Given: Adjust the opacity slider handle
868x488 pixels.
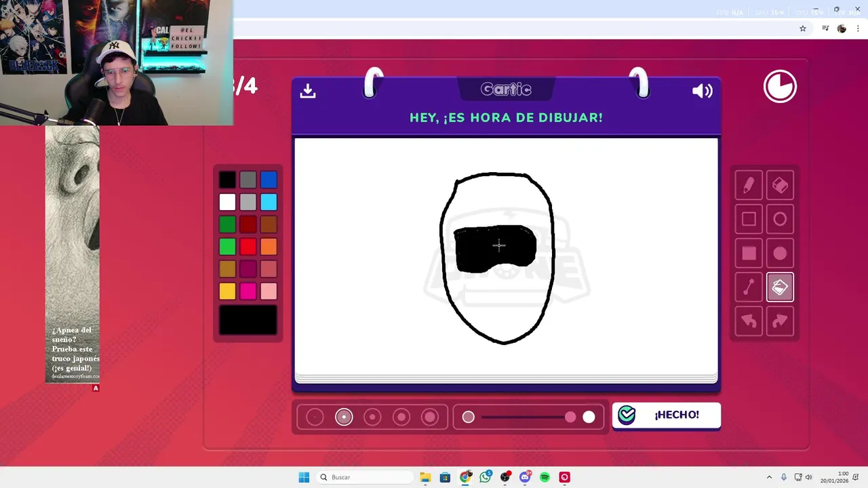Looking at the screenshot, I should pyautogui.click(x=570, y=417).
